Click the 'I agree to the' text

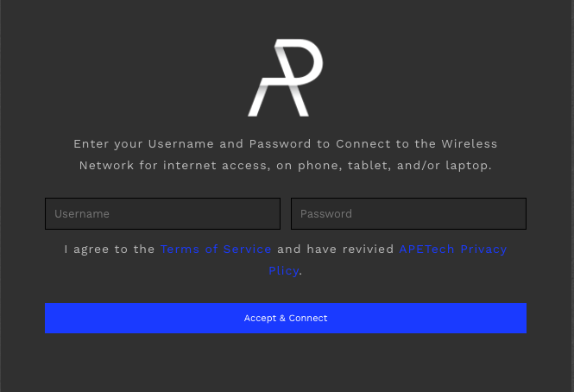(x=110, y=249)
